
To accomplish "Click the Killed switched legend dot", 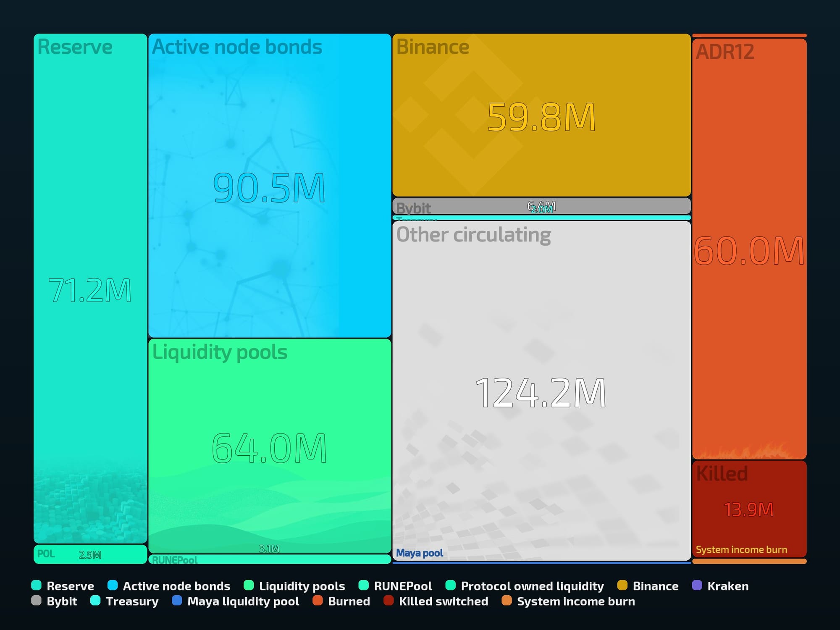I will (388, 600).
